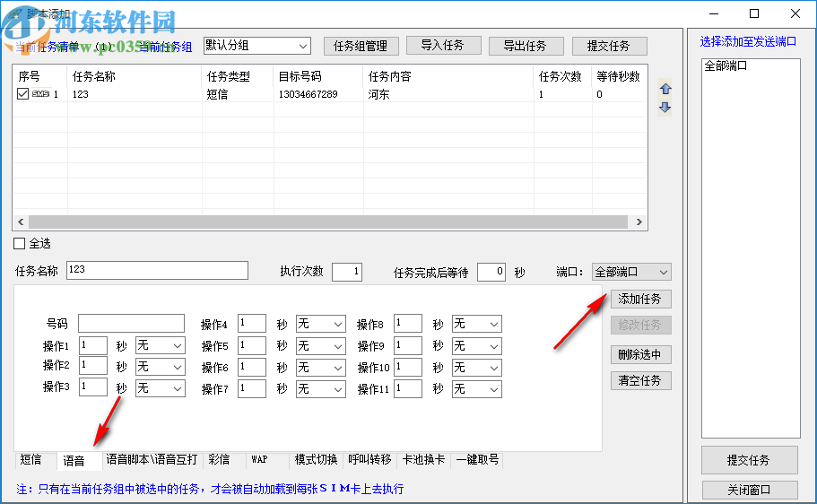Open the 操作6 action type dropdown
Image resolution: width=817 pixels, height=504 pixels.
[x=320, y=368]
